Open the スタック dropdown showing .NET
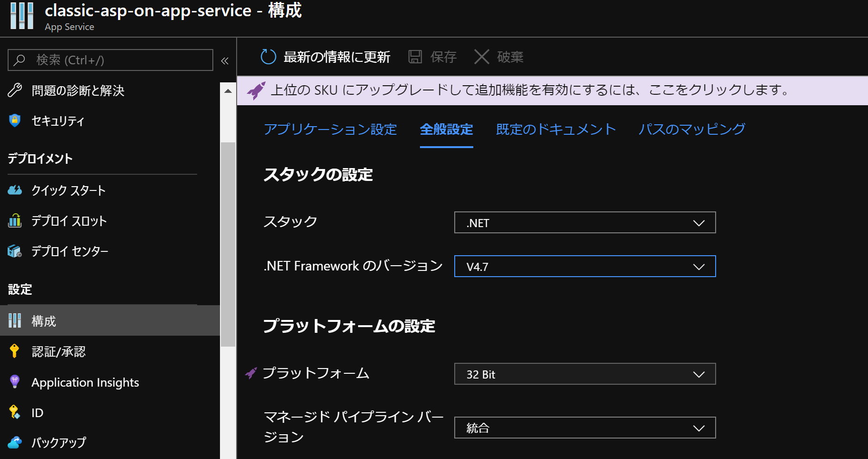 [x=585, y=222]
